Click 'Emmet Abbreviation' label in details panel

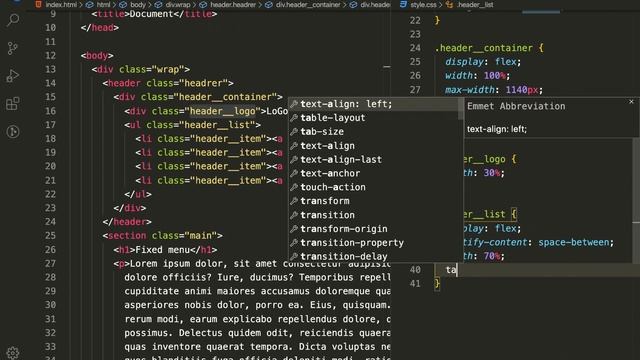[516, 107]
